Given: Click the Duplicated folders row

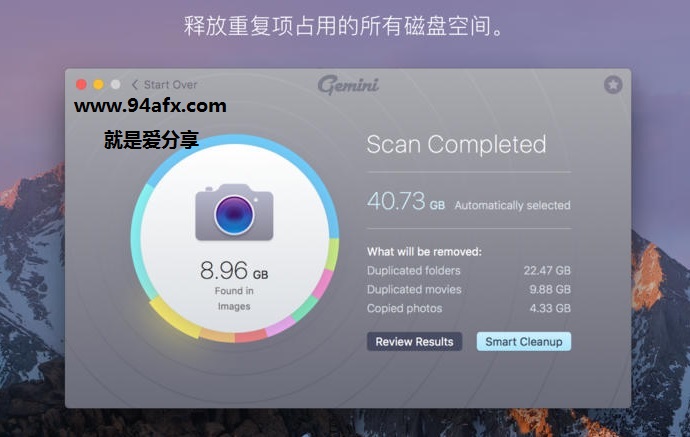Looking at the screenshot, I should (469, 270).
